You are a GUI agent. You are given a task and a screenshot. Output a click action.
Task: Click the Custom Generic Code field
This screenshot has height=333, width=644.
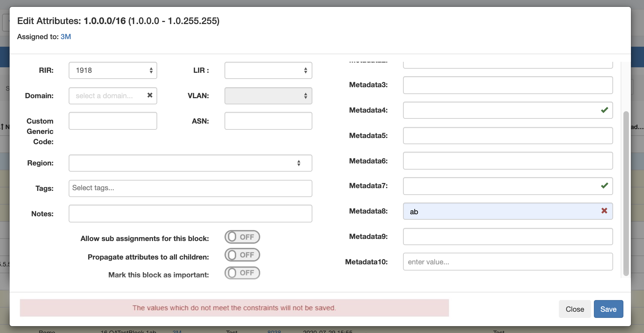click(x=113, y=121)
